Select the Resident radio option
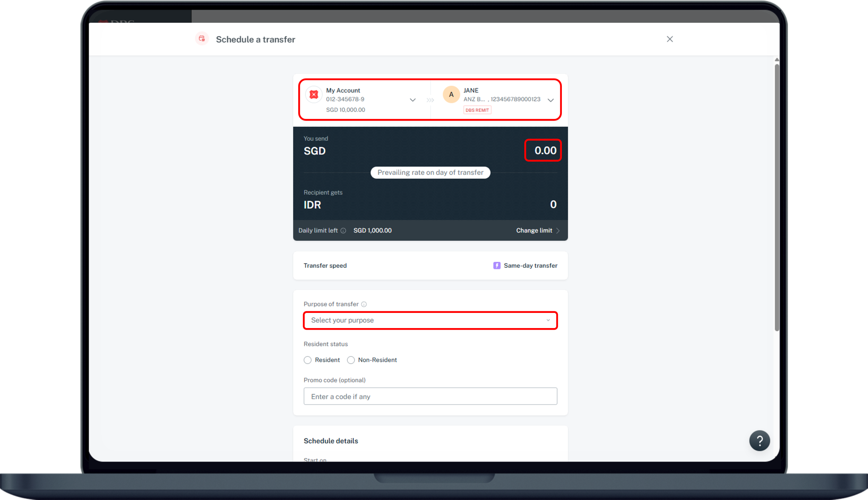Screen dimensions: 868x500 tap(307, 360)
